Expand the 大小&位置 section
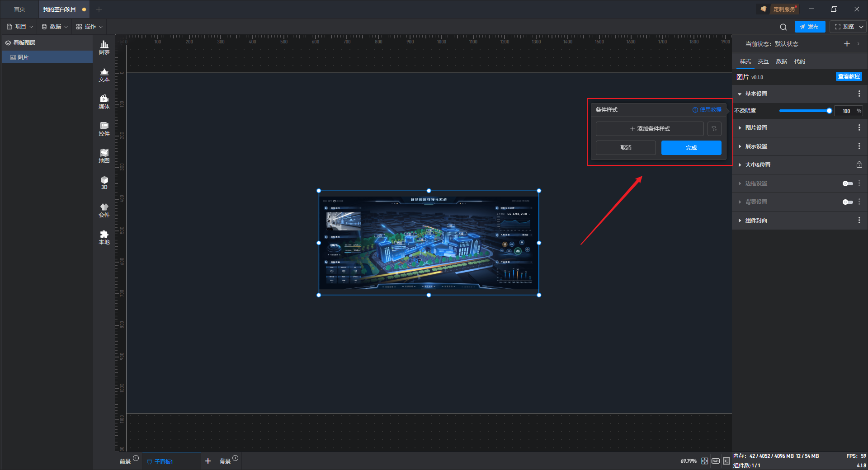The width and height of the screenshot is (868, 470). pyautogui.click(x=740, y=165)
